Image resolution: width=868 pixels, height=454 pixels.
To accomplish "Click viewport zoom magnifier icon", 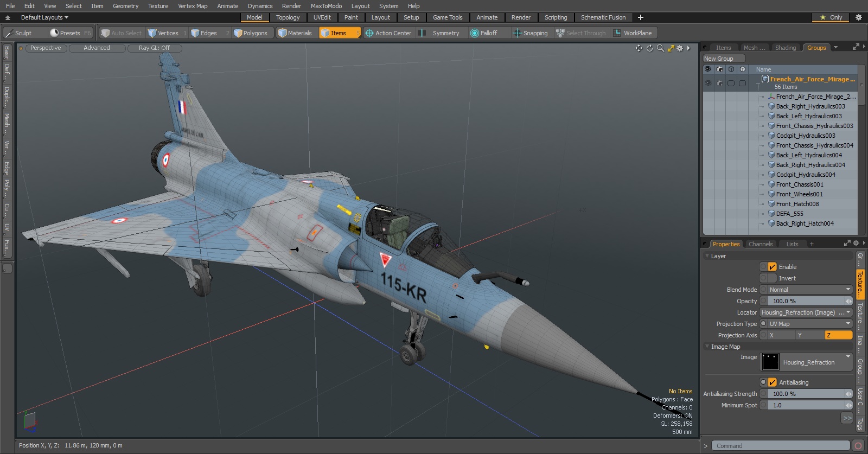I will (x=660, y=48).
